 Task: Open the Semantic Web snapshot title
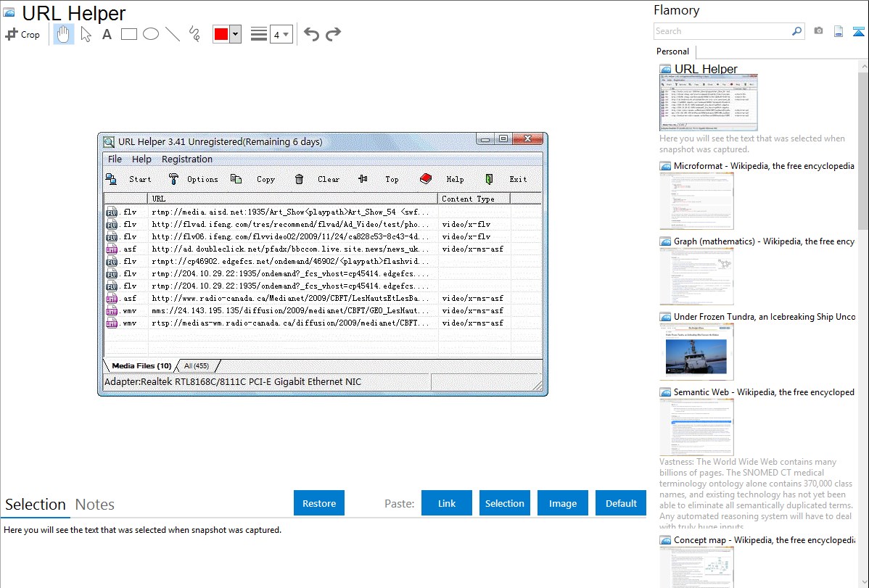pyautogui.click(x=765, y=392)
